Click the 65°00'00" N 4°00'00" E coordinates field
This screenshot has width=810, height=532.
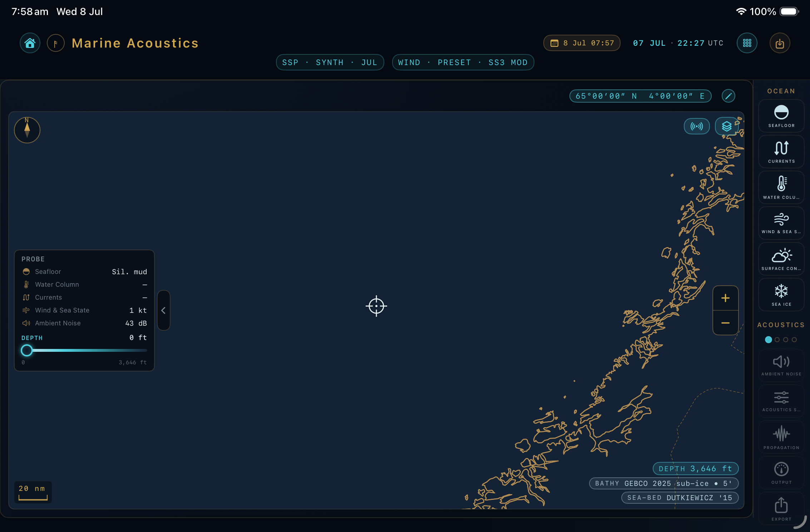click(640, 96)
